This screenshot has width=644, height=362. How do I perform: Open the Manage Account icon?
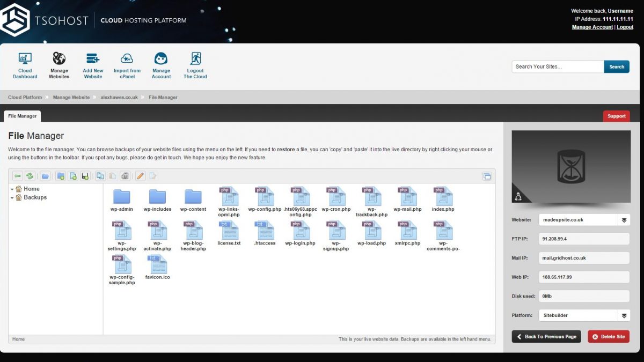[161, 58]
